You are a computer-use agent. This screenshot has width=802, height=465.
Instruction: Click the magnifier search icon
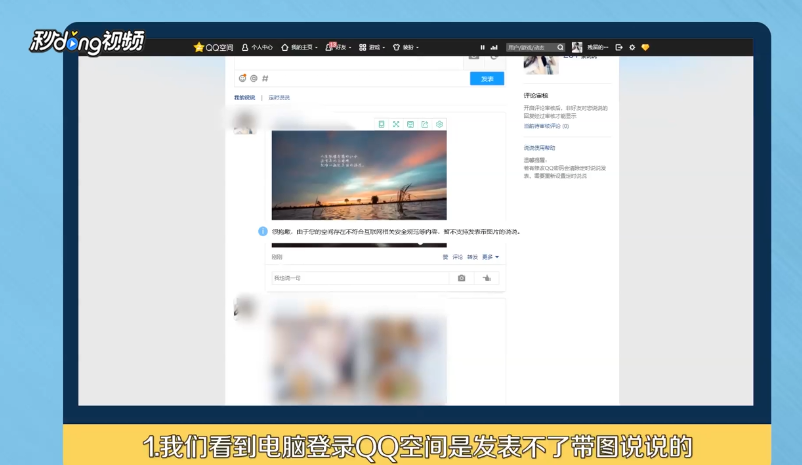pos(561,47)
